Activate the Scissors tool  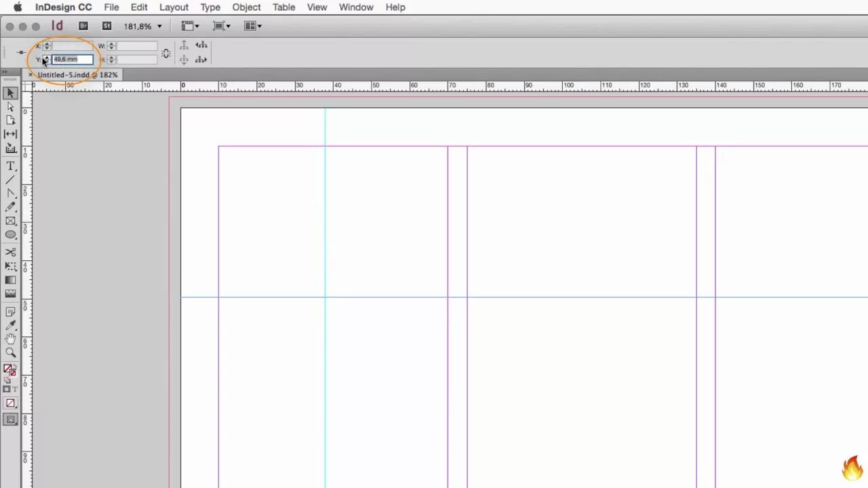point(10,252)
